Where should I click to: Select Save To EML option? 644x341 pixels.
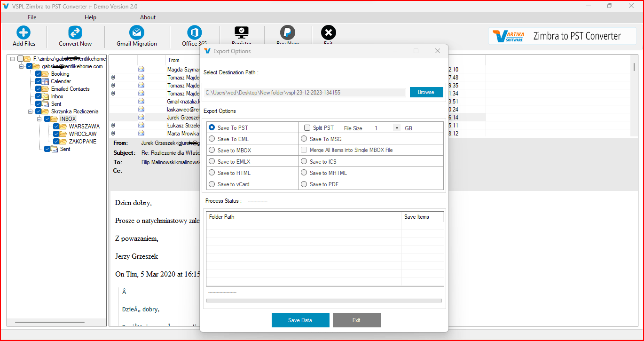[x=212, y=139]
